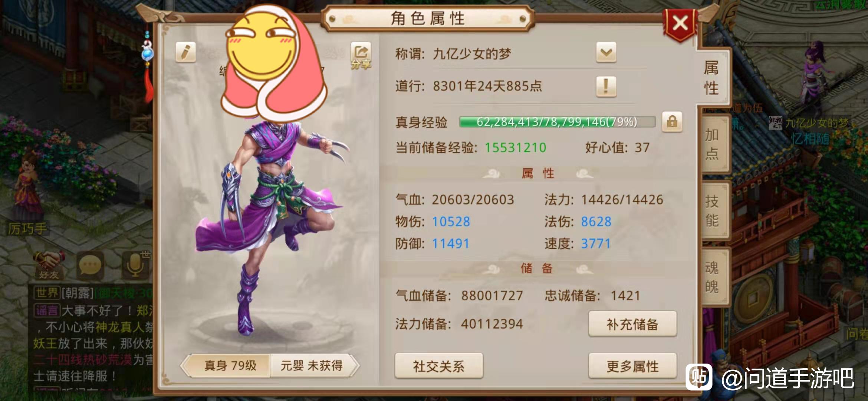Switch to the 加点 tab

pos(713,144)
